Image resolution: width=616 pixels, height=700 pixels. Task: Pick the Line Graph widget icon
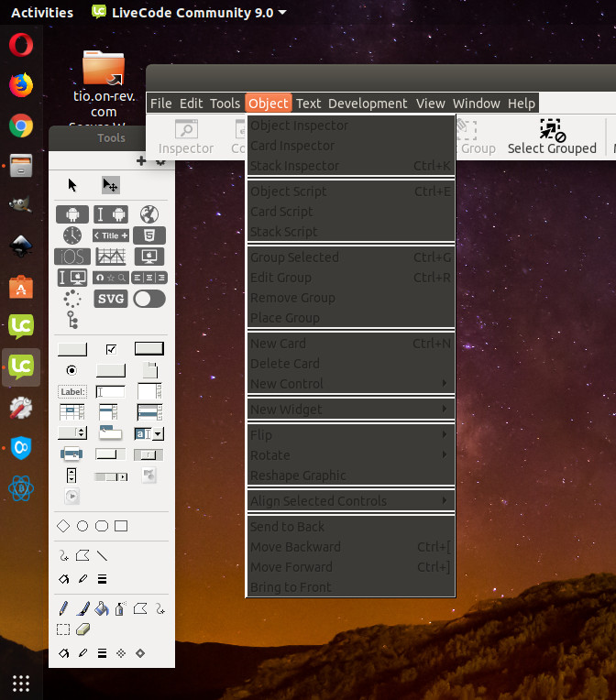tap(111, 257)
